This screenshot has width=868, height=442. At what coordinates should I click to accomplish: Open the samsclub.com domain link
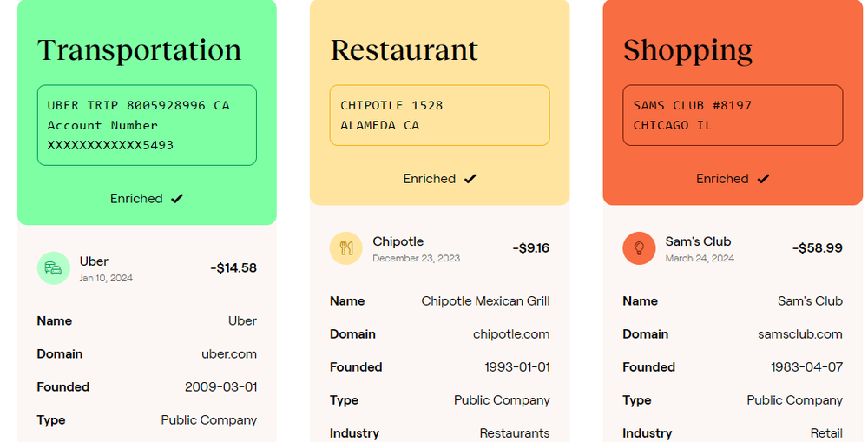pos(800,334)
